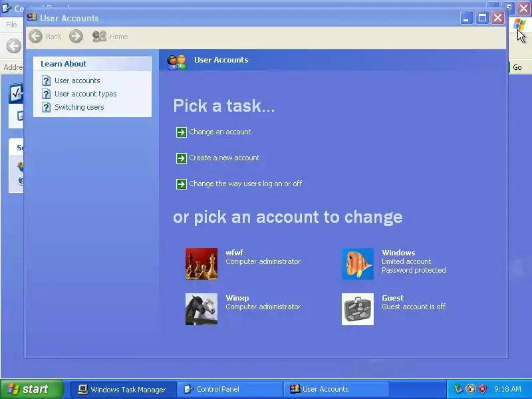
Task: Click the red security shield tray icon
Action: (x=482, y=389)
